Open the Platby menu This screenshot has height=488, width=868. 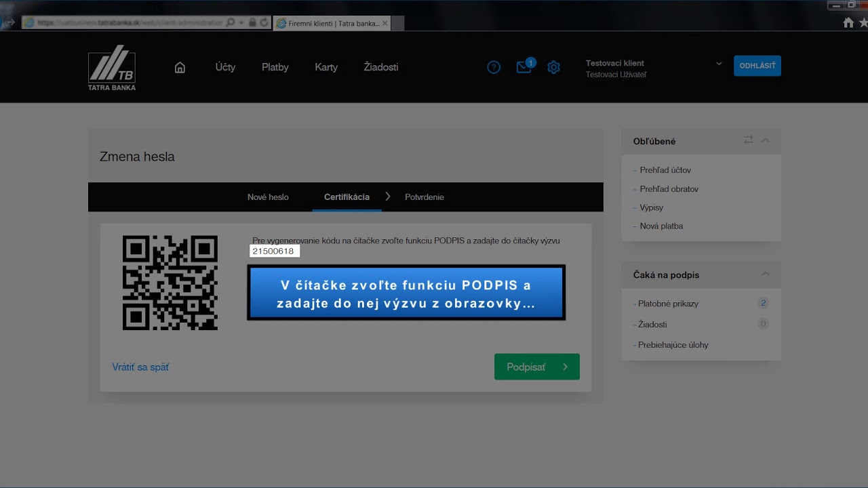[275, 67]
